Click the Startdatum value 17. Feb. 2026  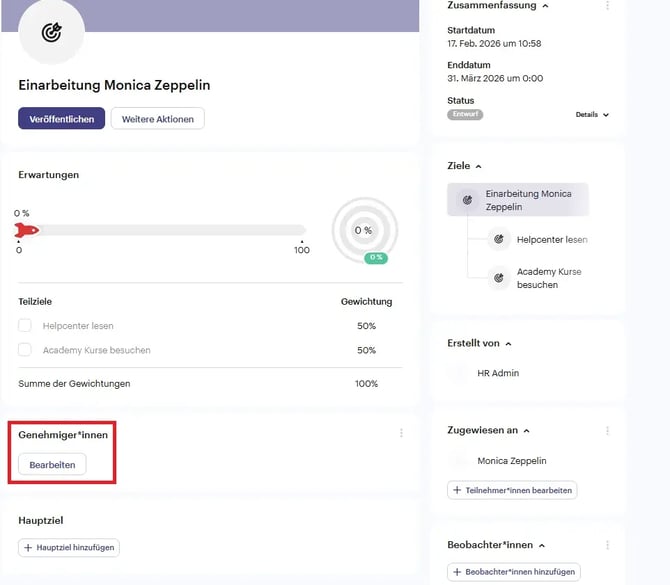click(x=494, y=44)
